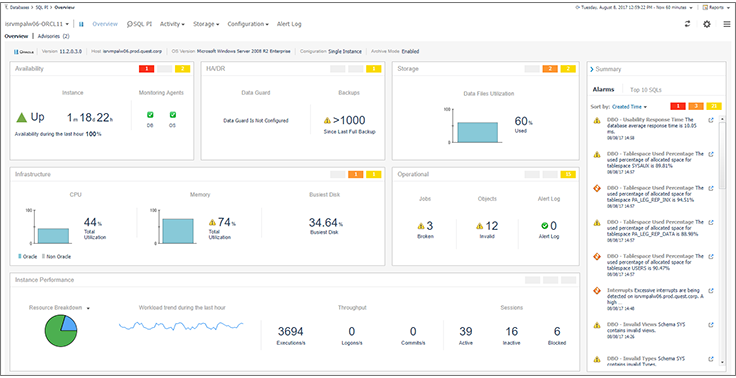This screenshot has width=736, height=378.
Task: Filter alarms by red critical count 1
Action: (678, 107)
